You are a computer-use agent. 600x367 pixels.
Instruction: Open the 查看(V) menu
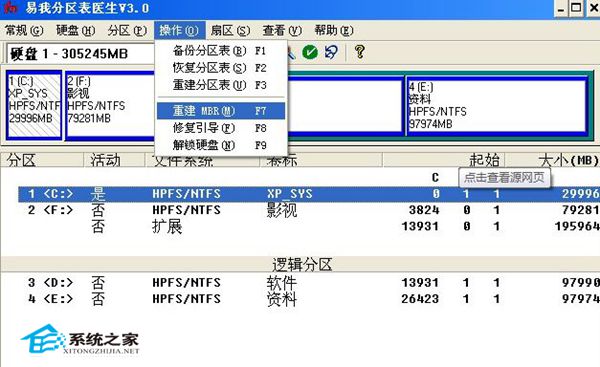(282, 31)
